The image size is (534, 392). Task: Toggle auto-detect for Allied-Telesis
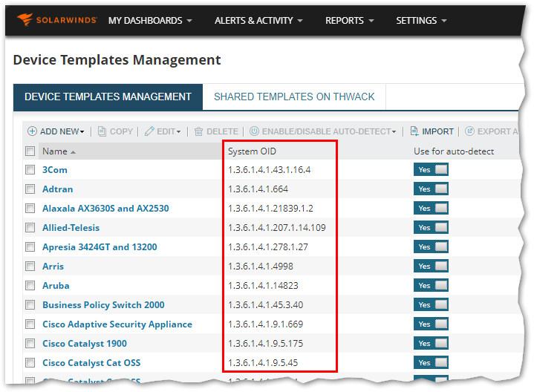click(431, 227)
